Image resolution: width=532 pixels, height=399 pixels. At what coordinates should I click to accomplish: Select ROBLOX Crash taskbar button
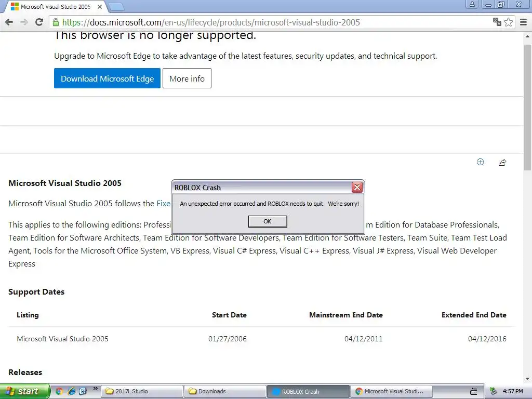pos(308,392)
